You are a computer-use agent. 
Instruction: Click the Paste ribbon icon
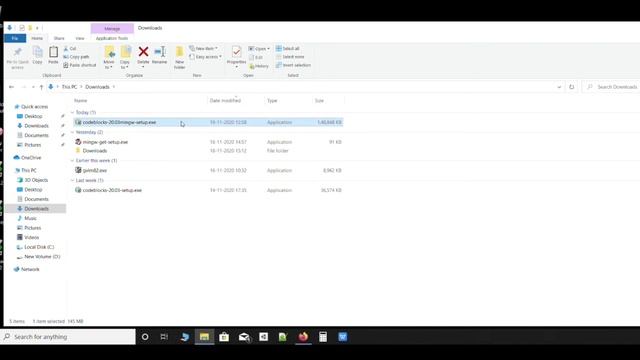53,55
